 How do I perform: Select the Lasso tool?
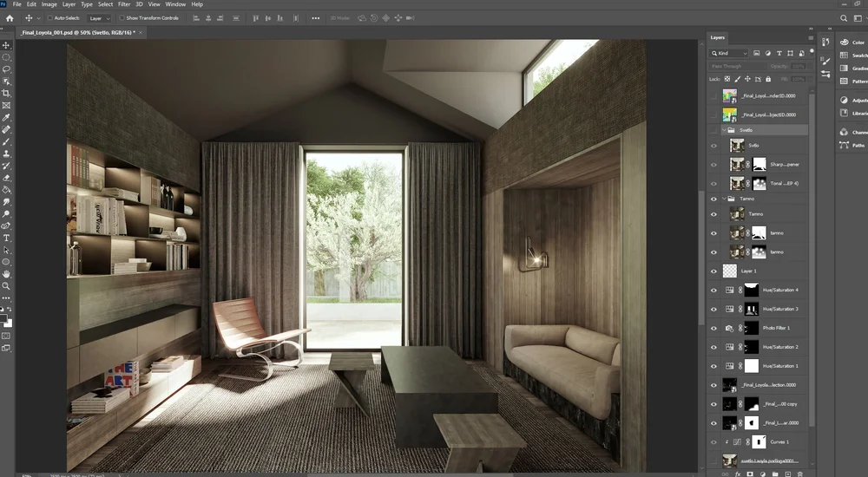pos(6,69)
